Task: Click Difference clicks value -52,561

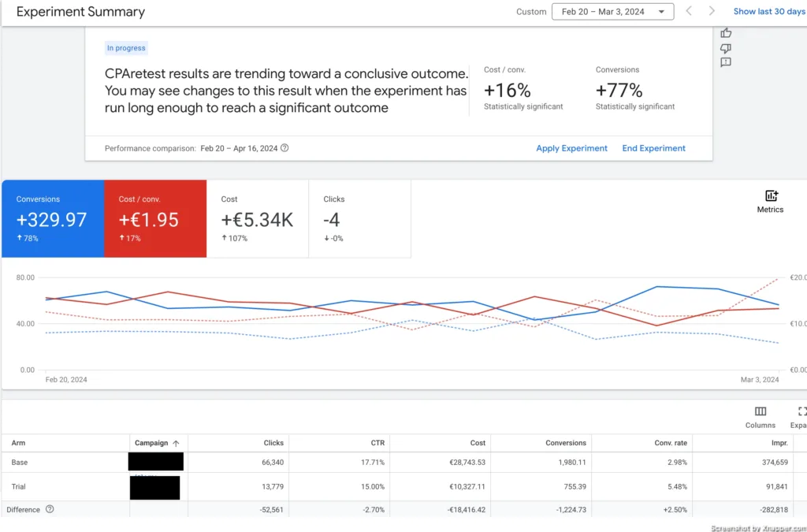Action: coord(272,509)
